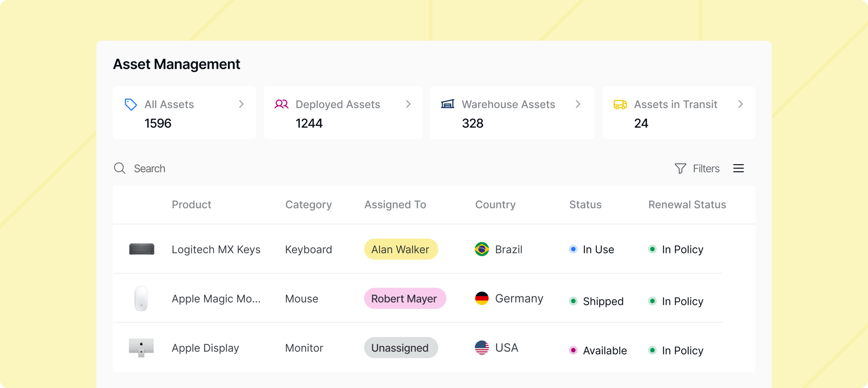868x388 pixels.
Task: Expand the Warehouse Assets chevron arrow
Action: click(x=578, y=104)
